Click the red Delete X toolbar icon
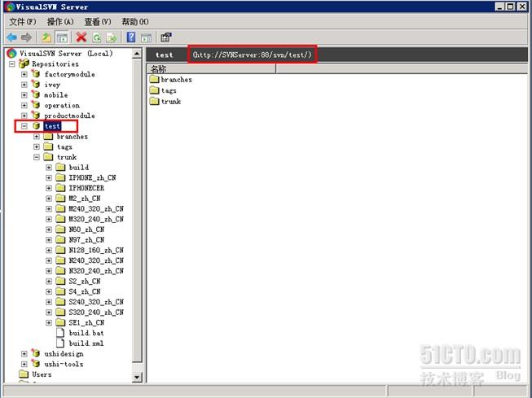532x398 pixels. point(81,37)
